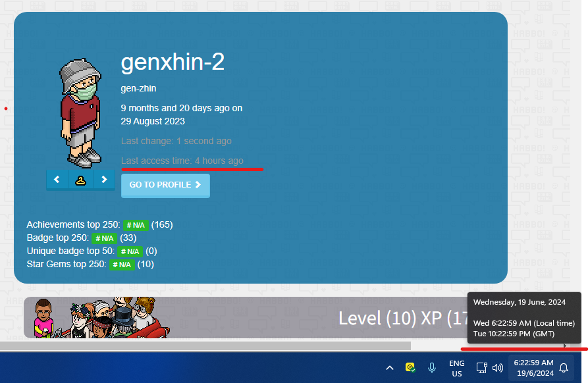Select the gen-zhin motto text
This screenshot has height=383, width=588.
pos(138,88)
